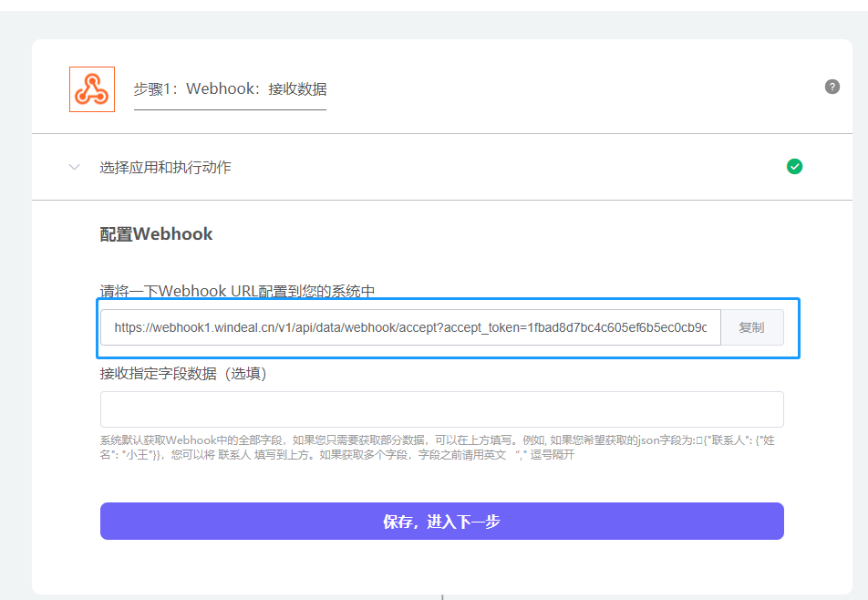Click the green completed checkmark icon
The image size is (868, 600).
794,167
